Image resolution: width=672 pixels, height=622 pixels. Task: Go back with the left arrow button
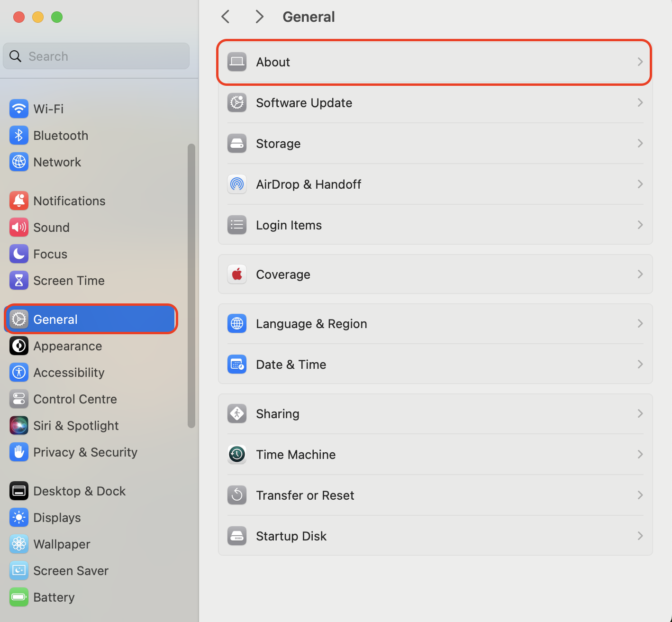pos(226,17)
